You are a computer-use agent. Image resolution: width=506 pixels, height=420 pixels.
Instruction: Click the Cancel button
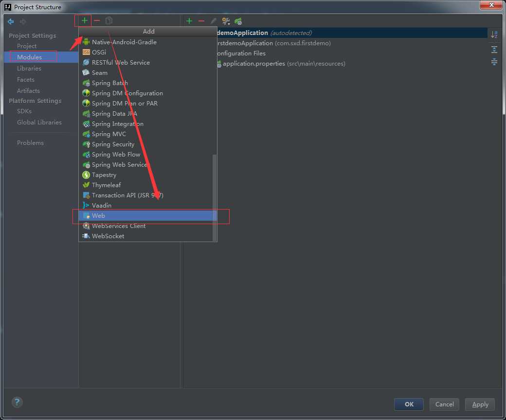(x=444, y=404)
